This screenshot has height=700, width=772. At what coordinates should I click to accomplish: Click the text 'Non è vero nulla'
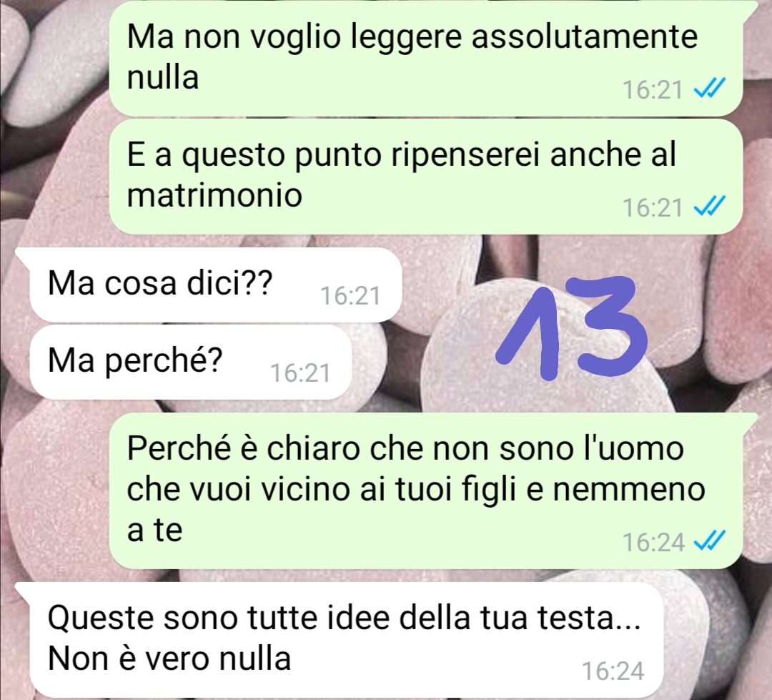tap(169, 659)
